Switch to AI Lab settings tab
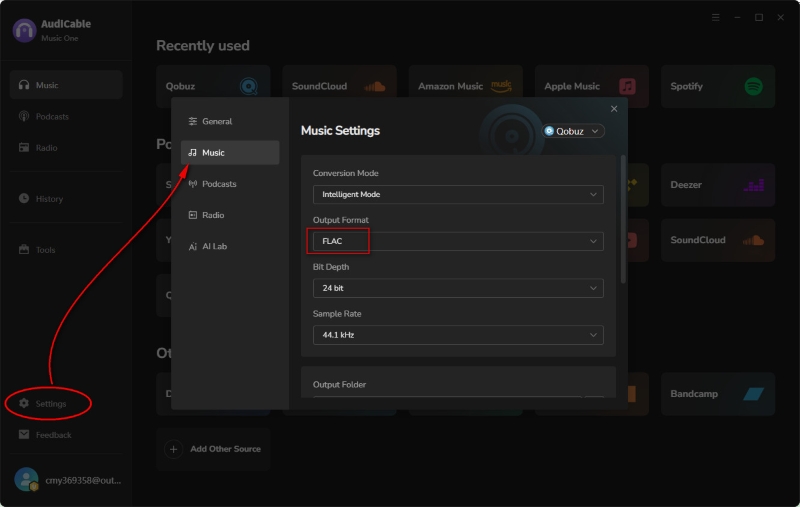Screen dimensions: 800x507 [230, 246]
